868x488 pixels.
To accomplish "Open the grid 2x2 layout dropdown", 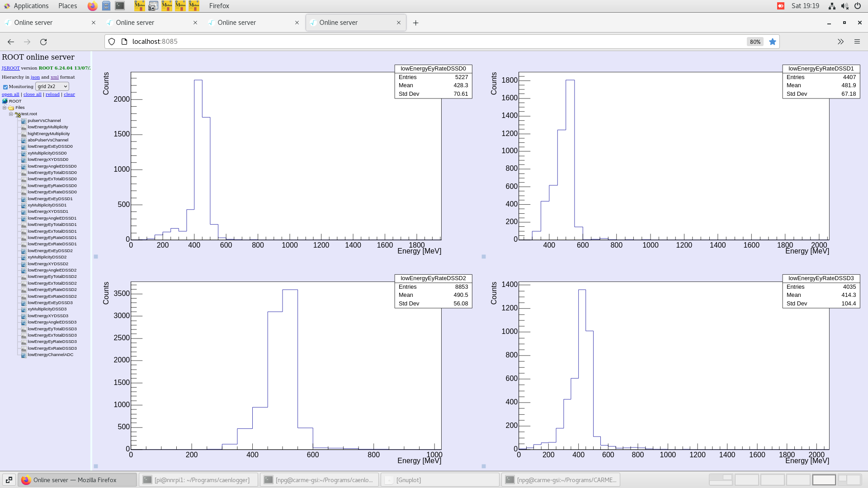I will point(52,86).
